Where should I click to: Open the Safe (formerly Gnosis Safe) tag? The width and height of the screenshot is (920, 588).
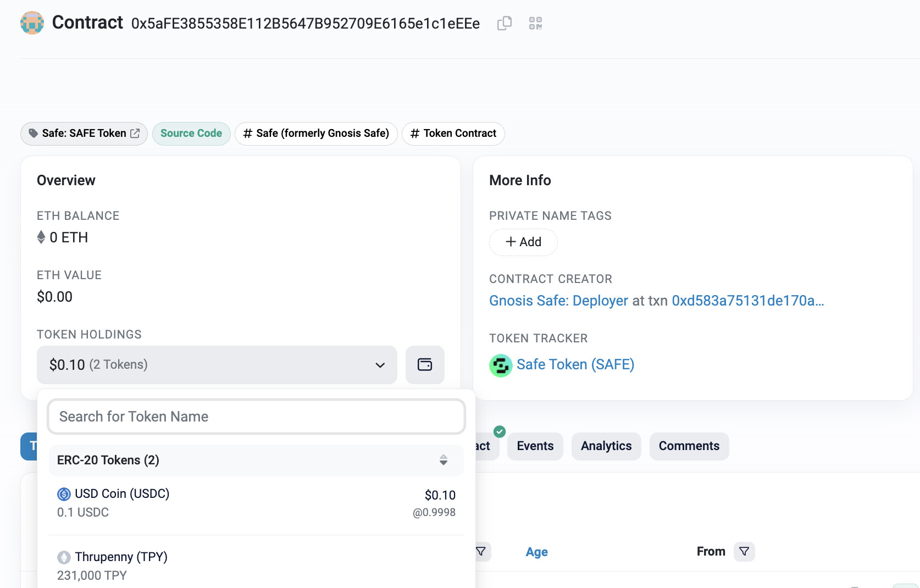[316, 134]
